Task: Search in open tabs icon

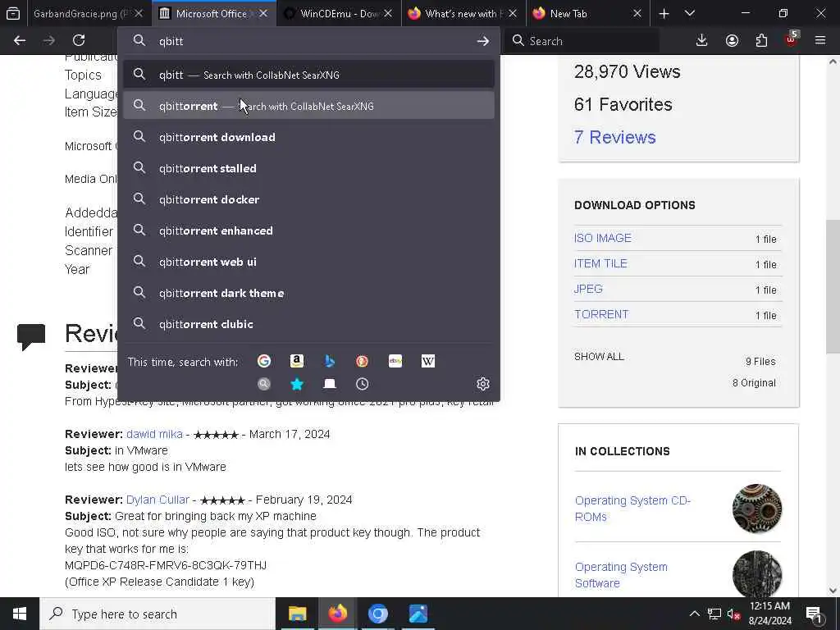Action: click(x=330, y=384)
